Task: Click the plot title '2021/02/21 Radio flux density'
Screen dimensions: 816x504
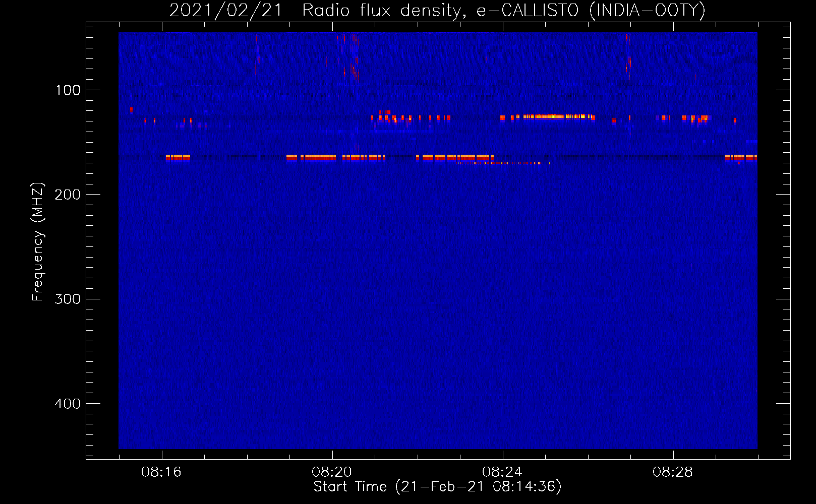Action: [x=315, y=10]
